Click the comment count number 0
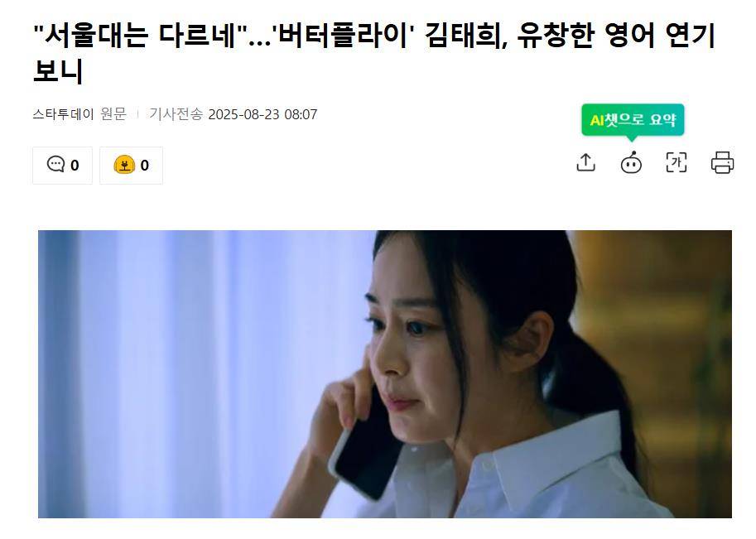This screenshot has width=756, height=539. (75, 166)
